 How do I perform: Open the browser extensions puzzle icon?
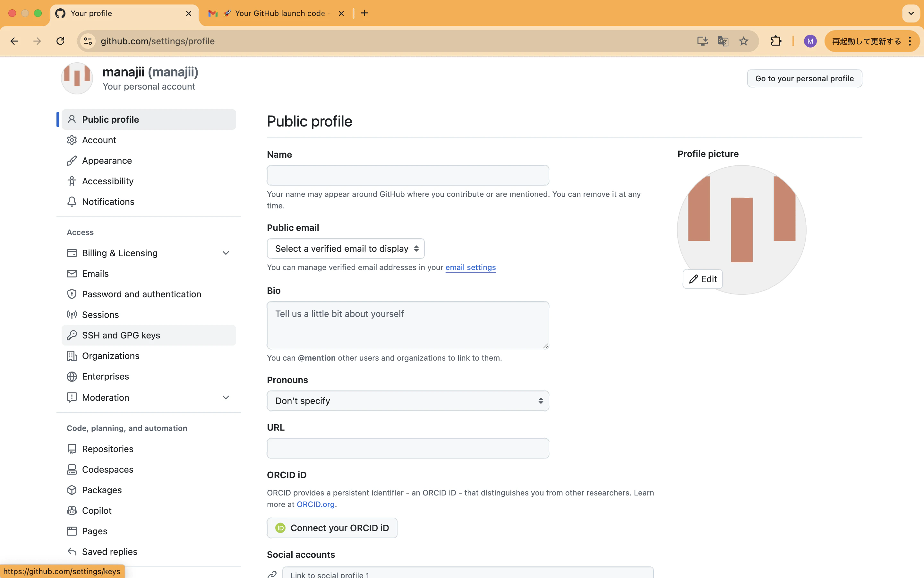pos(776,41)
